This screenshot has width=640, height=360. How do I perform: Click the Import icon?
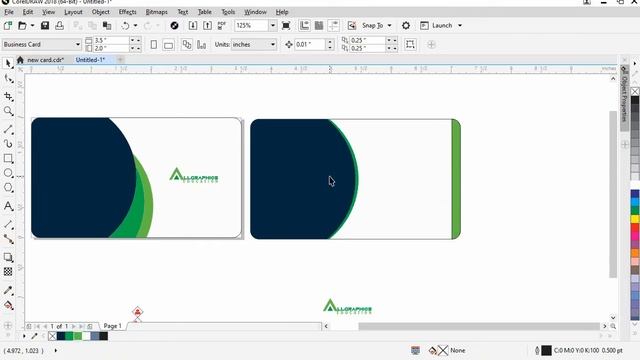point(193,25)
